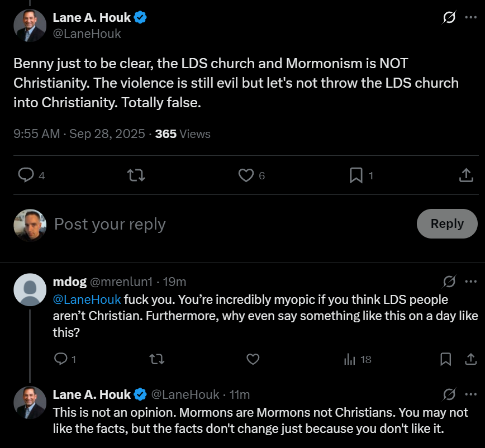The width and height of the screenshot is (485, 448).
Task: Repost the main LDS church post
Action: click(x=136, y=175)
